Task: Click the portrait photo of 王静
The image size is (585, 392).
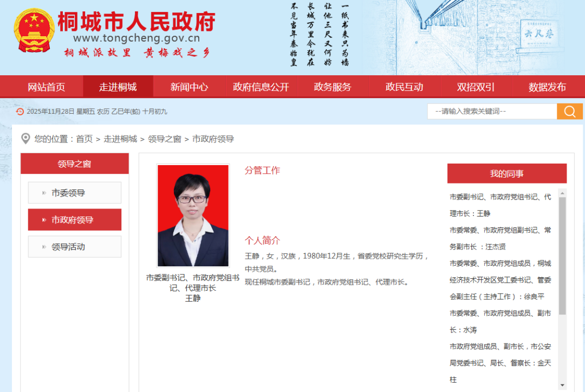Action: point(193,215)
